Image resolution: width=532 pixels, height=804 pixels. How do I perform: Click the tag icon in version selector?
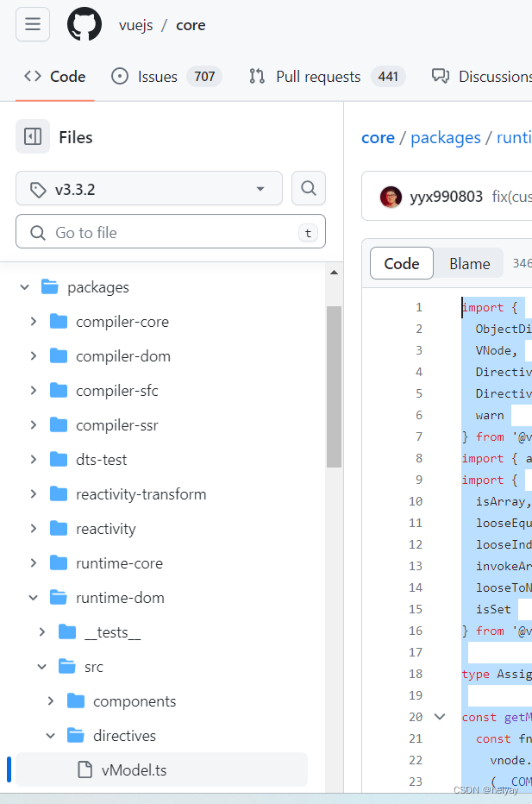[38, 190]
